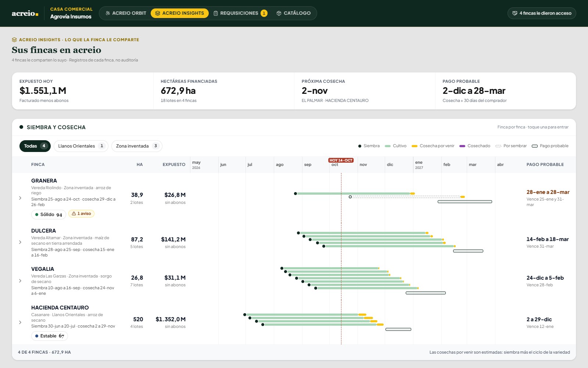Filter by Llanos Orientales
Image resolution: width=588 pixels, height=368 pixels.
[x=81, y=146]
